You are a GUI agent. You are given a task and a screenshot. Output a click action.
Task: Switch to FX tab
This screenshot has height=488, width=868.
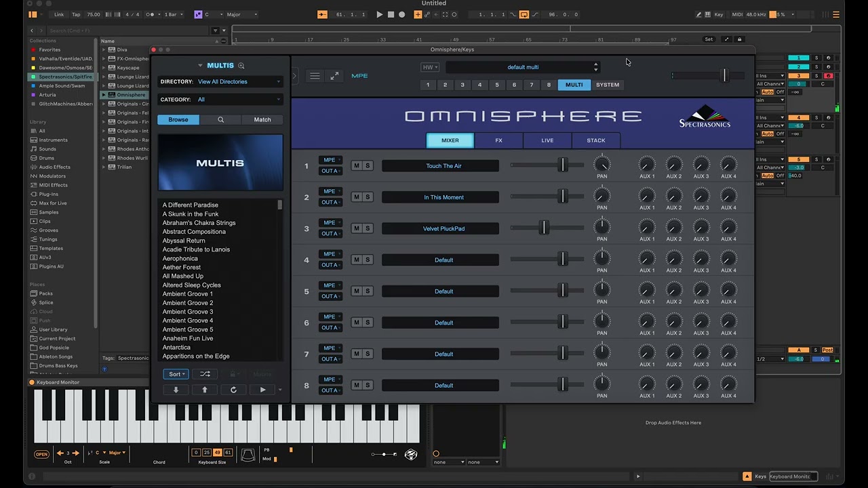click(x=498, y=140)
